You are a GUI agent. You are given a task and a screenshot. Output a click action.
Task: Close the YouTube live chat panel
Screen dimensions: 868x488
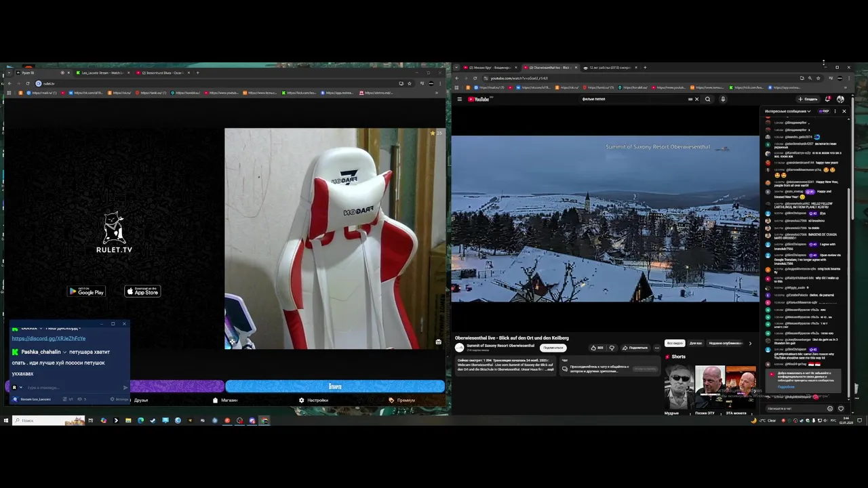coord(844,111)
